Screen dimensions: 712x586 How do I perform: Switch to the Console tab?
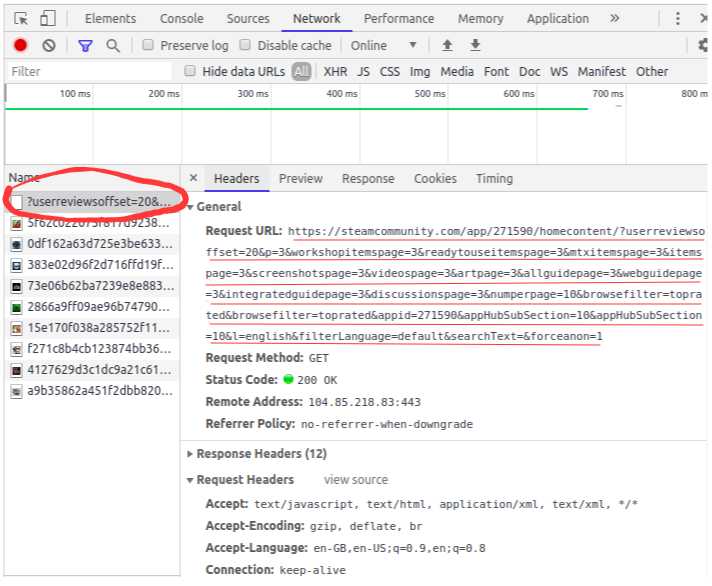(182, 19)
